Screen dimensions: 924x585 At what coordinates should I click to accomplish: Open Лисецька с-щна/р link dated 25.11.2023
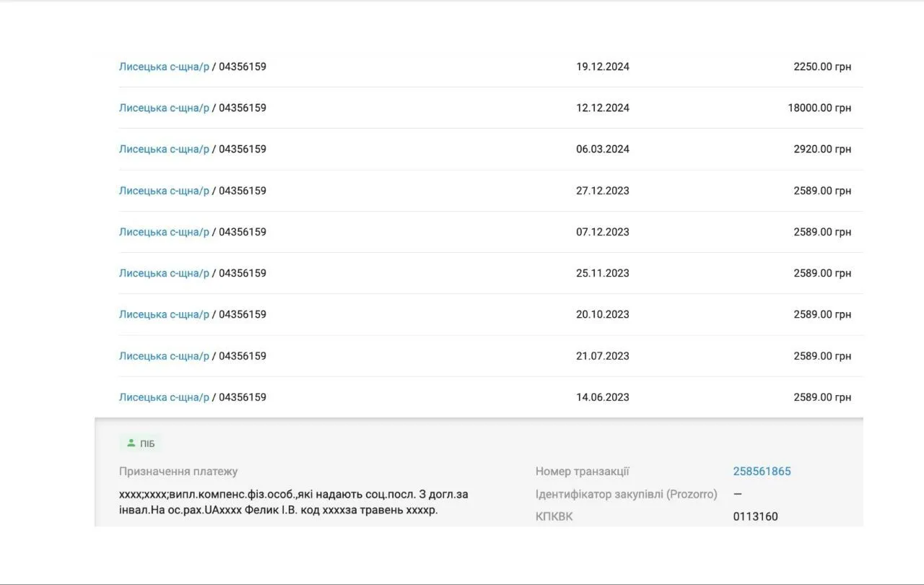[164, 273]
